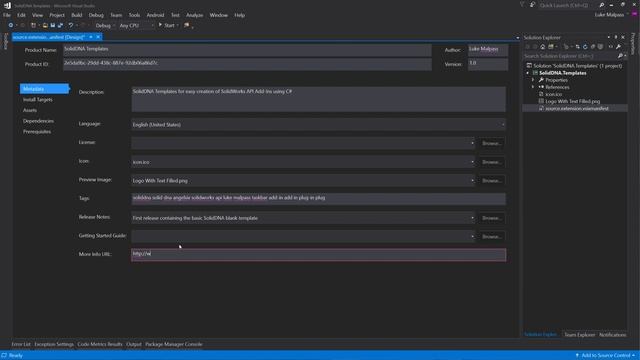The image size is (640, 360).
Task: Collapse the SolidDNA.Templates project node
Action: pos(527,73)
